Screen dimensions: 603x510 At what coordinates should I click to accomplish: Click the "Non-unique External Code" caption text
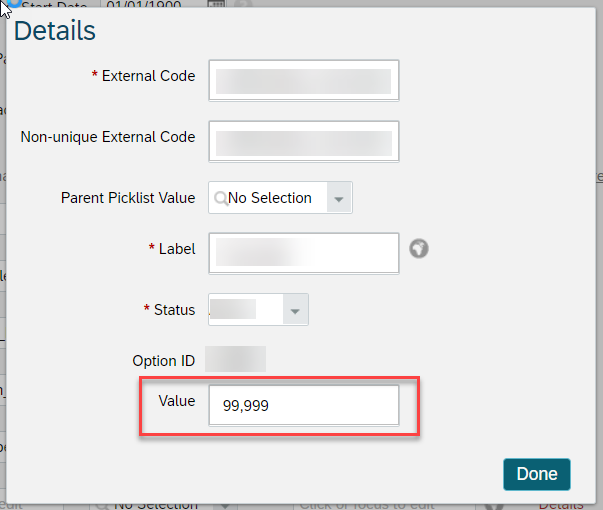click(108, 137)
